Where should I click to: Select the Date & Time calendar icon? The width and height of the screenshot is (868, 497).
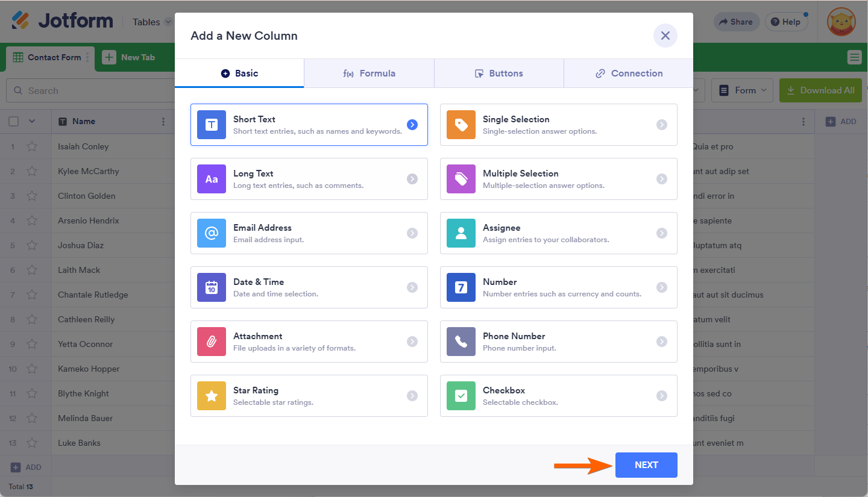click(212, 287)
